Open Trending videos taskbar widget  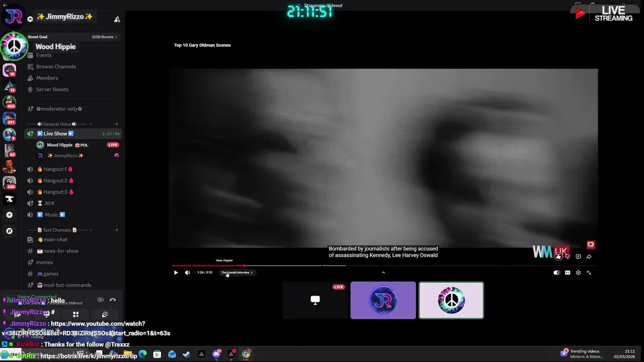pyautogui.click(x=581, y=354)
